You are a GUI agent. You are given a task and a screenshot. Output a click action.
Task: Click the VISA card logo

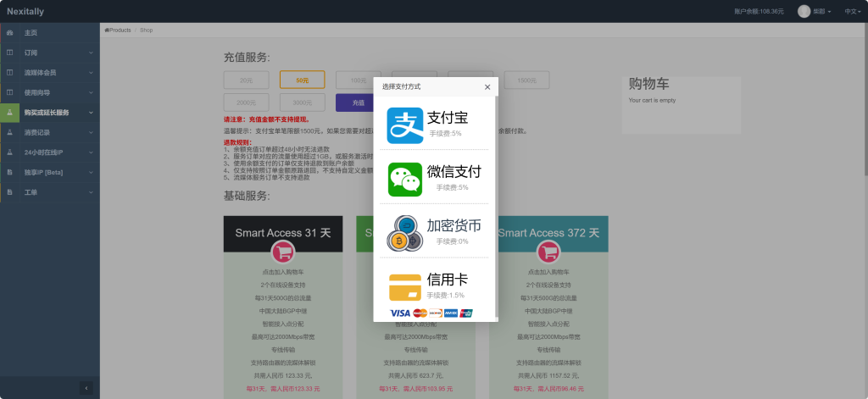point(400,313)
